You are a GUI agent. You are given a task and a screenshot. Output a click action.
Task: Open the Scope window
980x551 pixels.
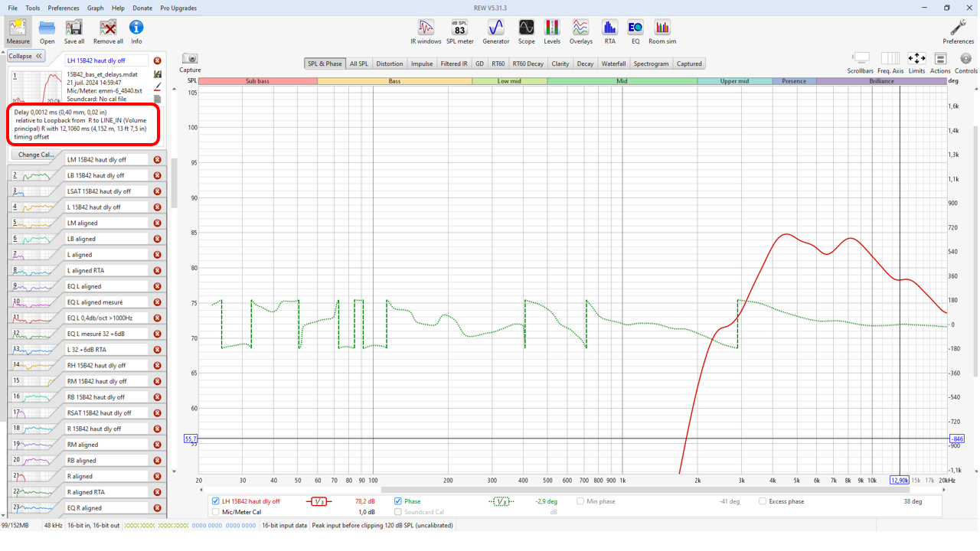(526, 31)
